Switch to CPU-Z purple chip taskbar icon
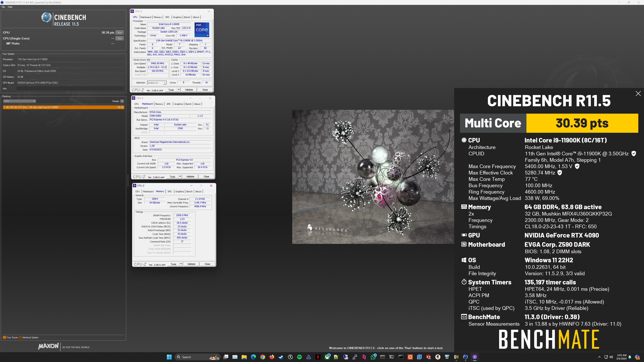The image size is (644, 362). [475, 357]
